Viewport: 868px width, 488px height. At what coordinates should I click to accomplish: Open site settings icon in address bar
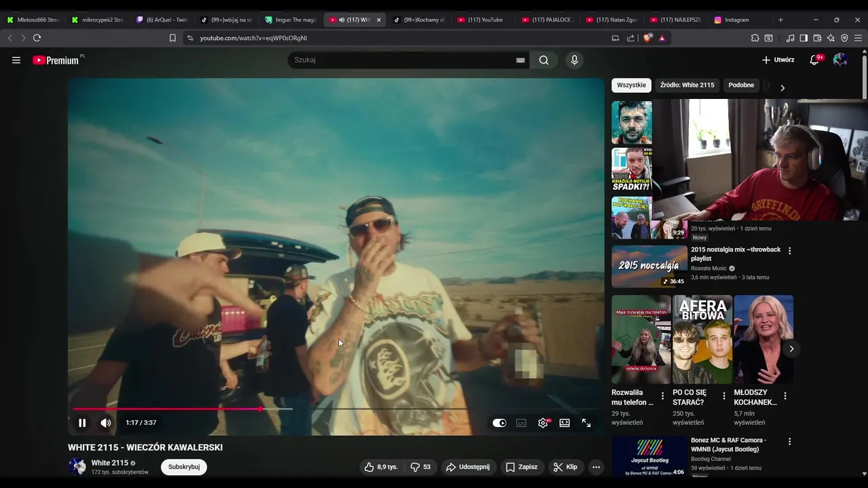coord(190,38)
